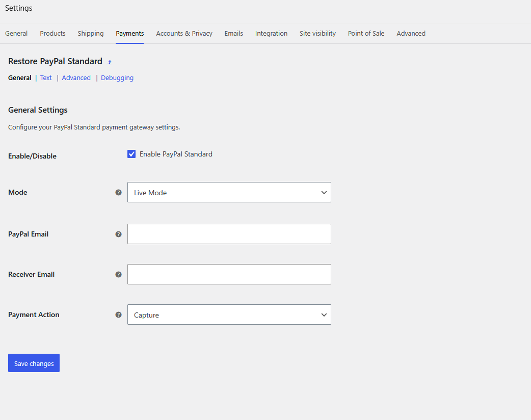This screenshot has width=531, height=420.
Task: Click the Restore PayPal Standard heading
Action: click(55, 61)
